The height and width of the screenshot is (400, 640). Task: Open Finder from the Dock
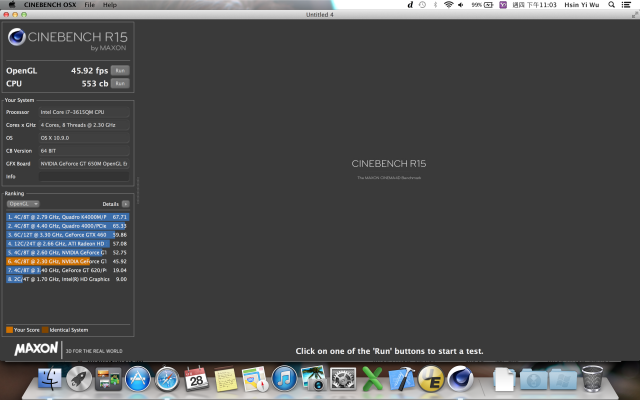(x=49, y=378)
